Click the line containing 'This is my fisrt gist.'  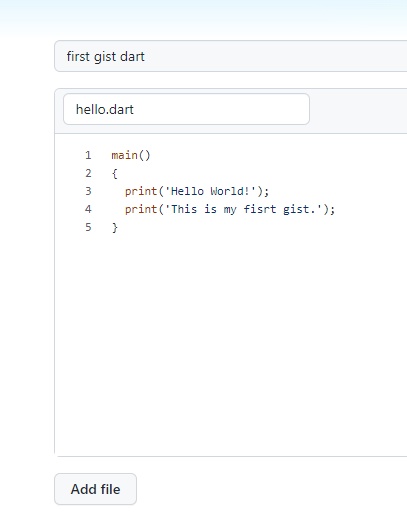(x=230, y=209)
